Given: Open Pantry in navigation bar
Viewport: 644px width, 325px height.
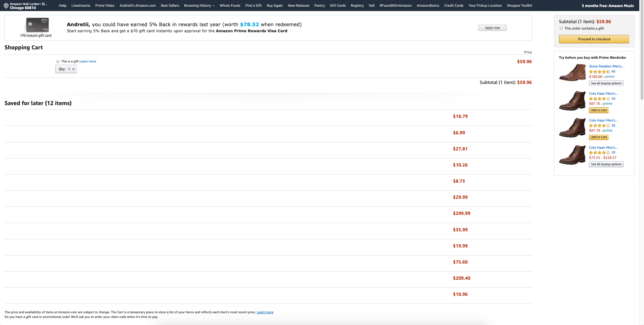Looking at the screenshot, I should 320,6.
